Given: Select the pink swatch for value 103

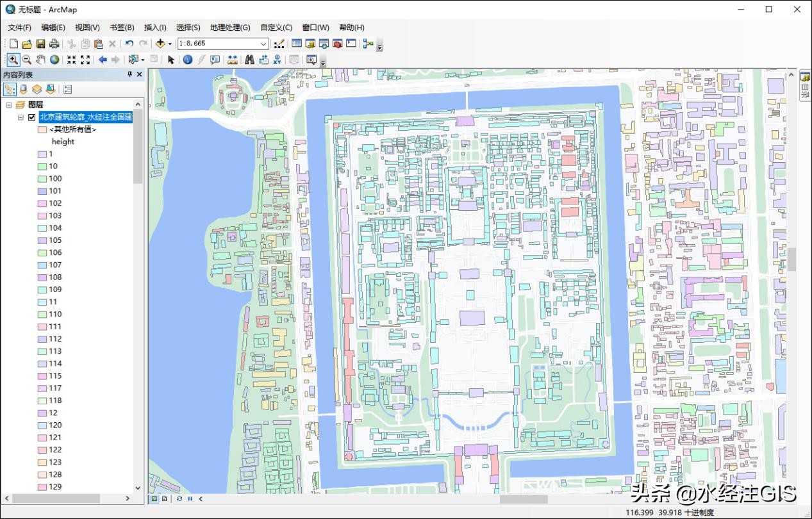Looking at the screenshot, I should click(42, 215).
